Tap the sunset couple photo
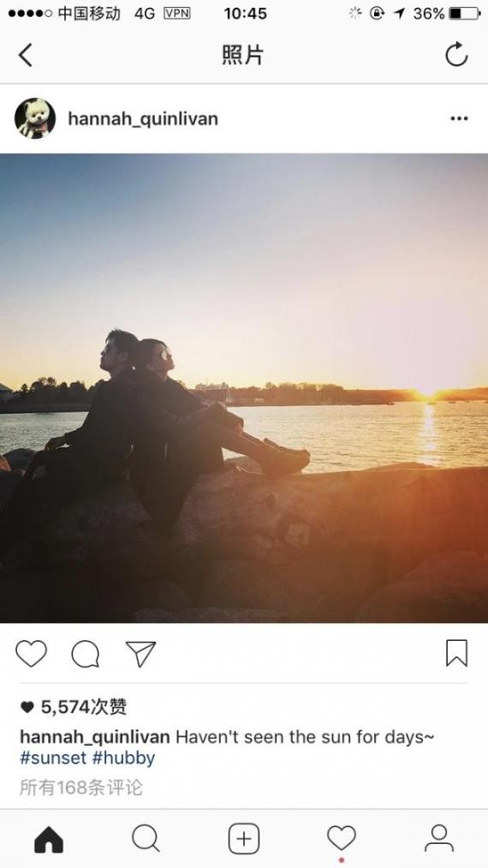The image size is (488, 868). 244,388
